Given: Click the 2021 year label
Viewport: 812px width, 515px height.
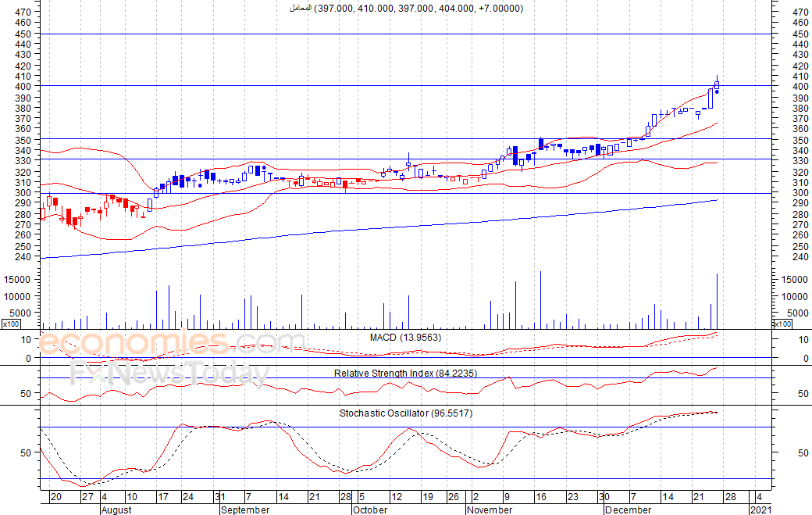Looking at the screenshot, I should (x=760, y=510).
